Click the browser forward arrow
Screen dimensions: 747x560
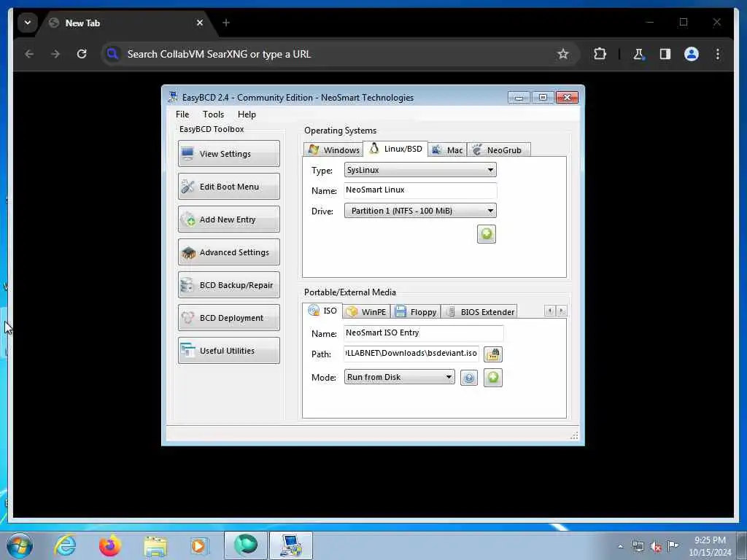pos(55,54)
